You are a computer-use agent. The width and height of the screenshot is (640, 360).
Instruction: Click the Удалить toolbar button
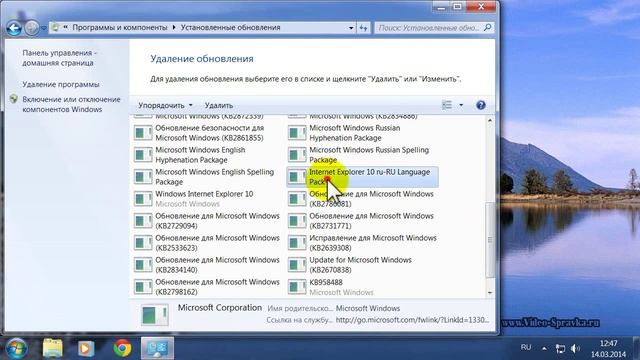coord(219,105)
